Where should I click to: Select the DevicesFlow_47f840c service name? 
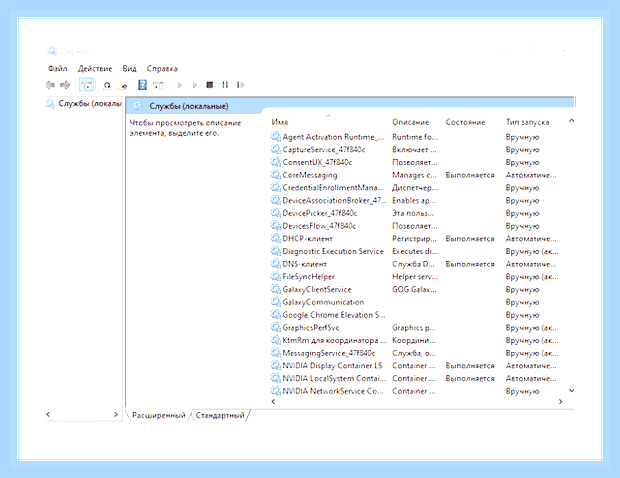pos(319,226)
